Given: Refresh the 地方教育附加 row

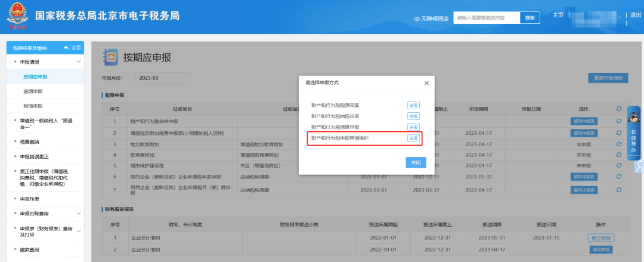Looking at the screenshot, I should click(619, 144).
